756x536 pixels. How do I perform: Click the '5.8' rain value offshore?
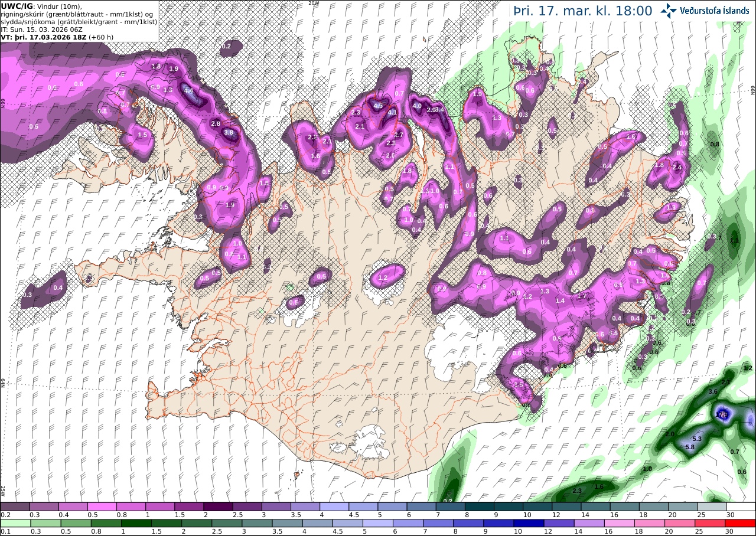690,447
